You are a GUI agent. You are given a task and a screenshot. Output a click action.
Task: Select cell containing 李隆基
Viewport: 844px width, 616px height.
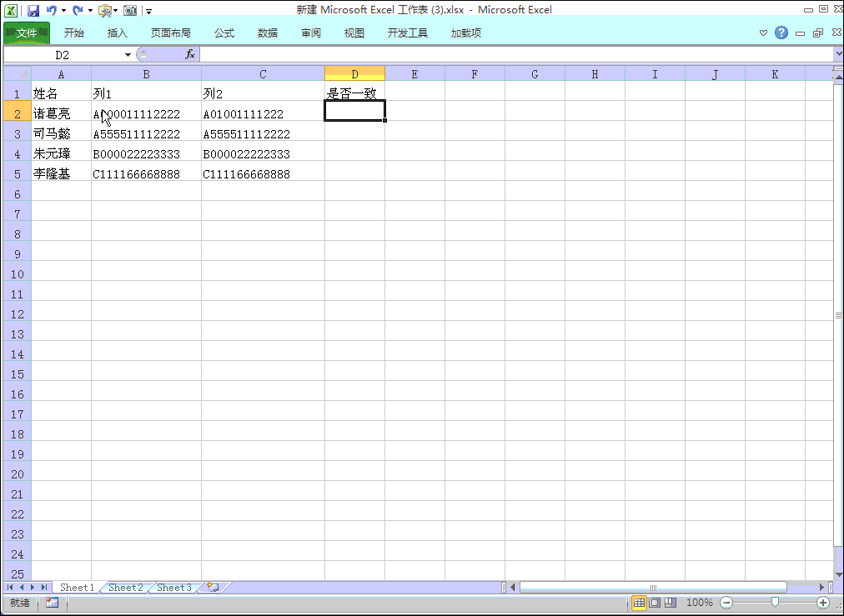tap(61, 171)
